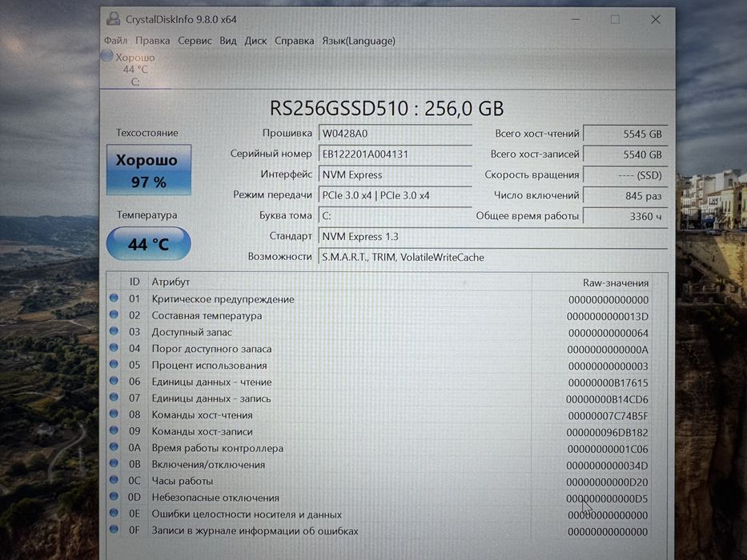Click status dot for 0E Ошибки целостности носителя

(114, 513)
